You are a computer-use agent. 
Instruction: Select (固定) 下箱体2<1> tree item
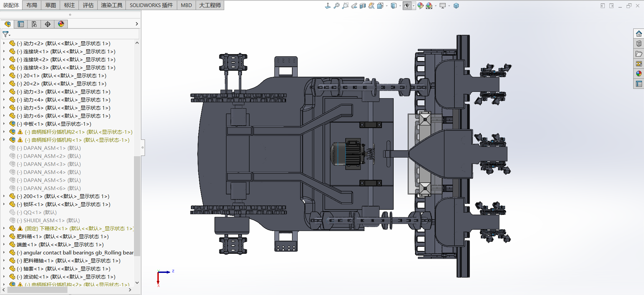(79, 228)
